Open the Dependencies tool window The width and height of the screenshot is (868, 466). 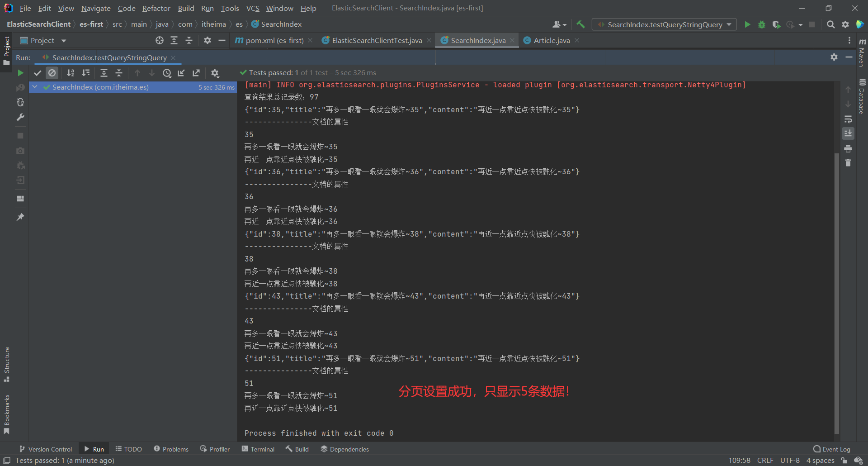click(345, 449)
